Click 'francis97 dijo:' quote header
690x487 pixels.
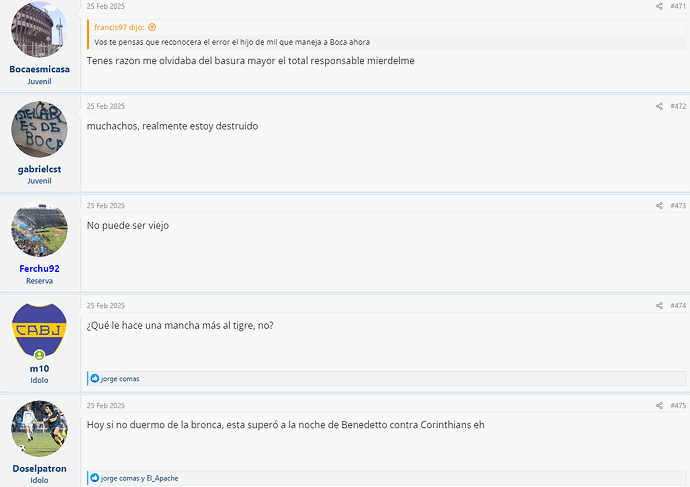pos(119,27)
